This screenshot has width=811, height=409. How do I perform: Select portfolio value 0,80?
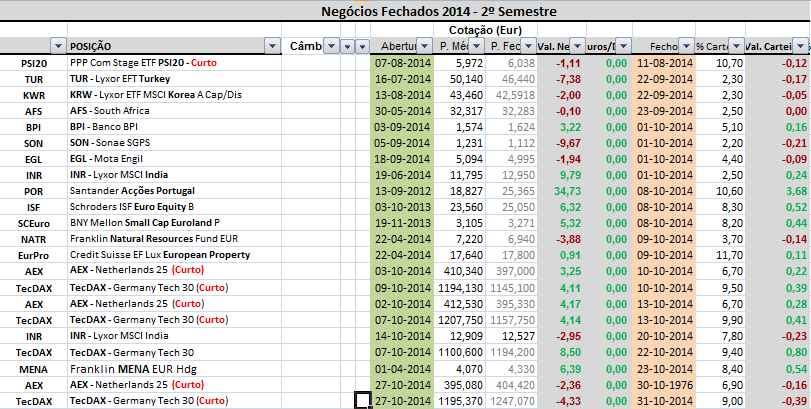pos(778,353)
